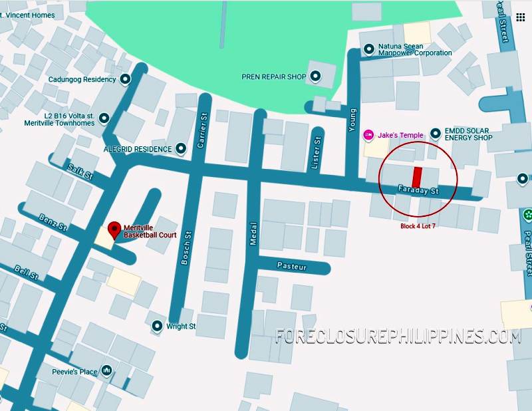Click the Lister St road label
Viewport: 532px width, 411px height.
click(316, 153)
